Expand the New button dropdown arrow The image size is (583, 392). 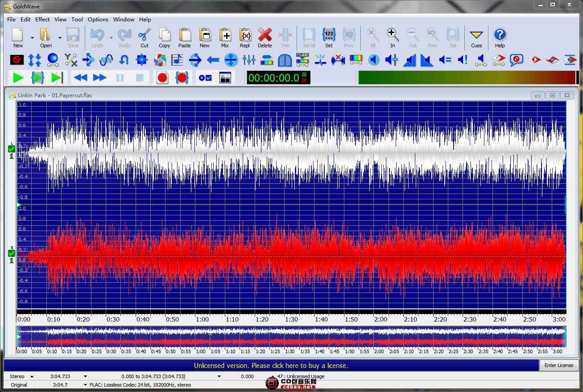click(x=32, y=38)
